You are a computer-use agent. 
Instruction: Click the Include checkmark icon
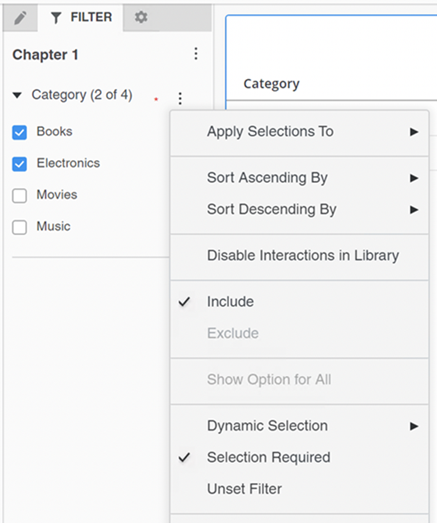pyautogui.click(x=184, y=302)
